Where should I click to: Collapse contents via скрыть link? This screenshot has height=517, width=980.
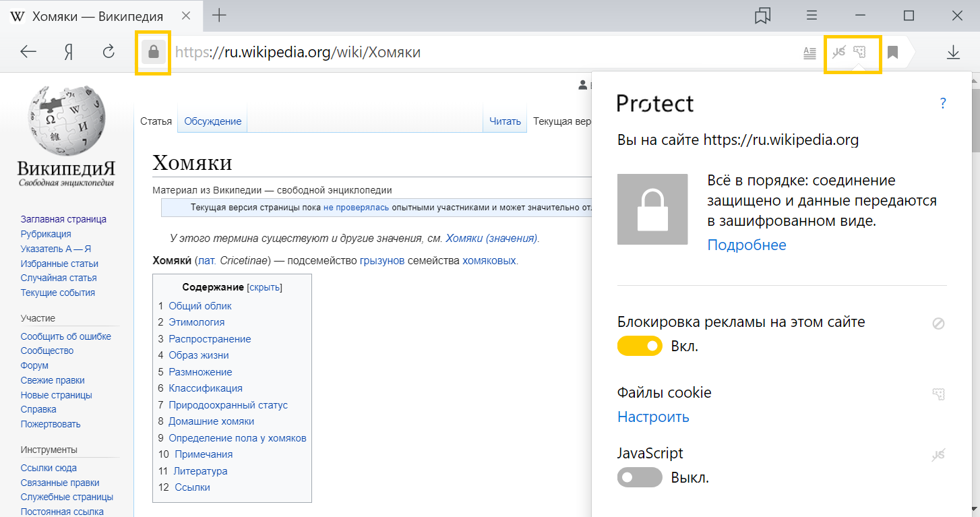coord(264,287)
